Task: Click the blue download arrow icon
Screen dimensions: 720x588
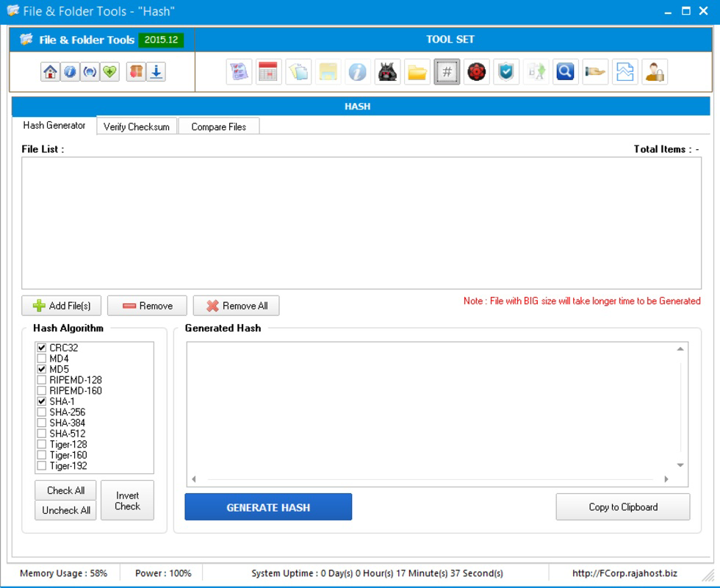Action: click(156, 72)
